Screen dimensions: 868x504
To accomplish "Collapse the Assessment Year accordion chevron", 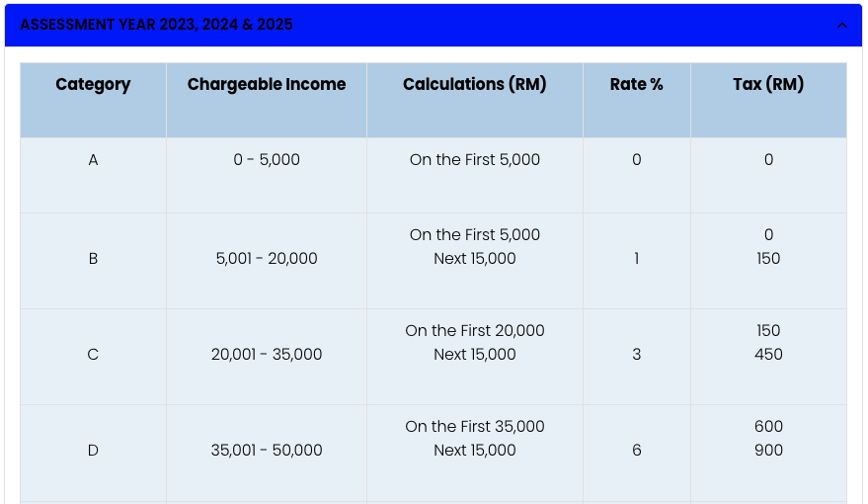I will tap(841, 25).
